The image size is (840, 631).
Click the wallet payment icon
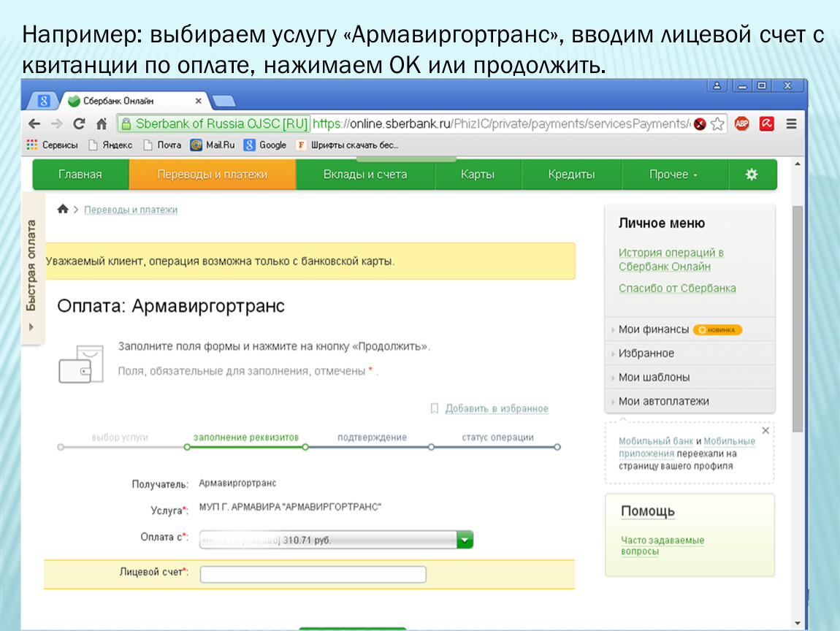tap(81, 364)
